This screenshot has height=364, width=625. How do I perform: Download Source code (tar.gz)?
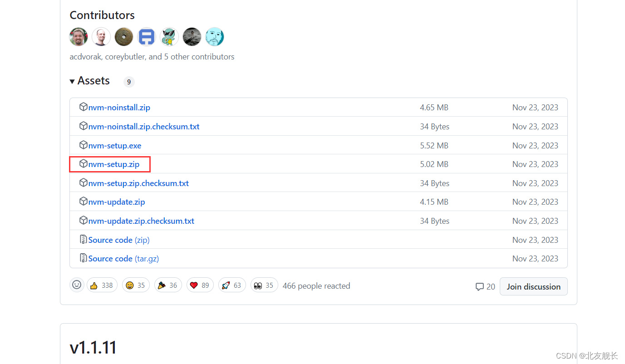[123, 259]
